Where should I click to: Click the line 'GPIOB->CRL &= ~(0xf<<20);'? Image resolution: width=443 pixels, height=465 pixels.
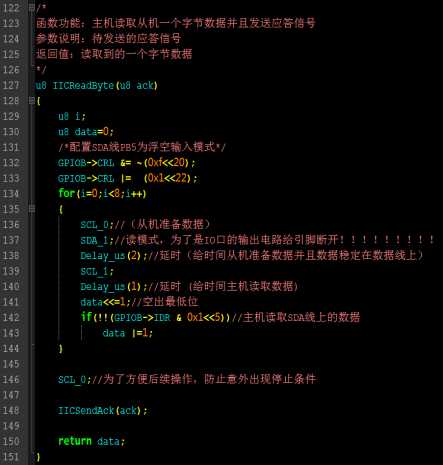coord(127,163)
